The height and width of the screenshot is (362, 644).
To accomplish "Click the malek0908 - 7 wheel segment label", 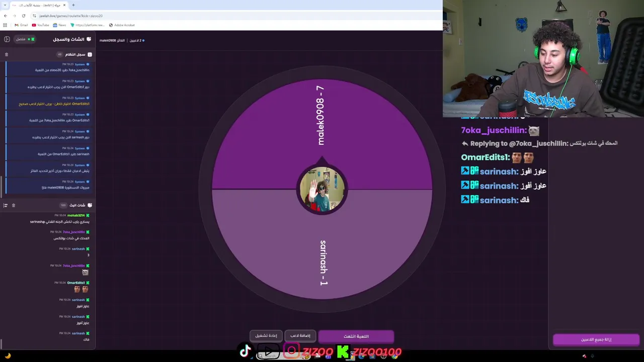I will tap(320, 115).
